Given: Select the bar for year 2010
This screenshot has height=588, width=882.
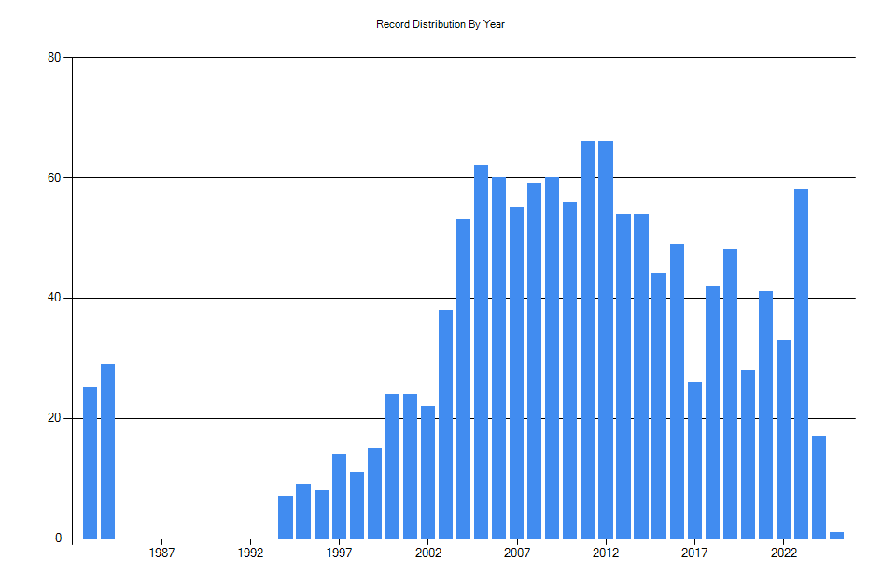Looking at the screenshot, I should [570, 371].
